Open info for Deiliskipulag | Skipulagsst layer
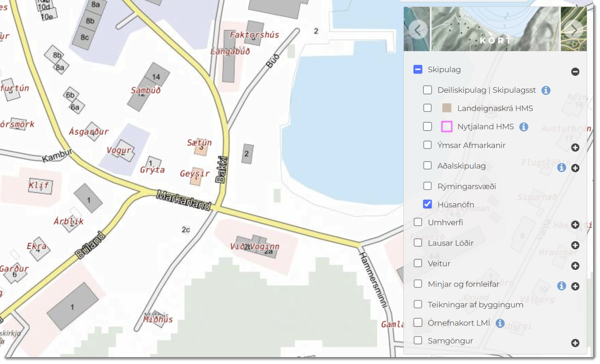The height and width of the screenshot is (364, 600). click(546, 90)
